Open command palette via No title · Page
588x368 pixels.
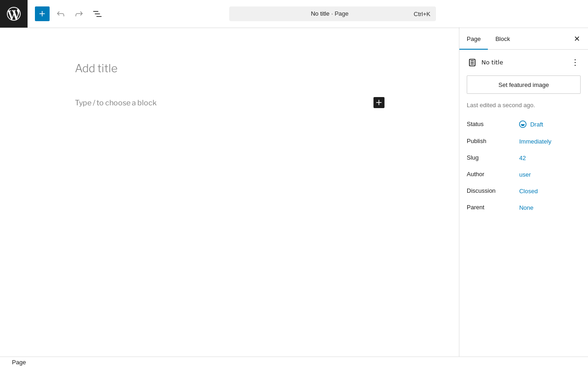[x=333, y=14]
